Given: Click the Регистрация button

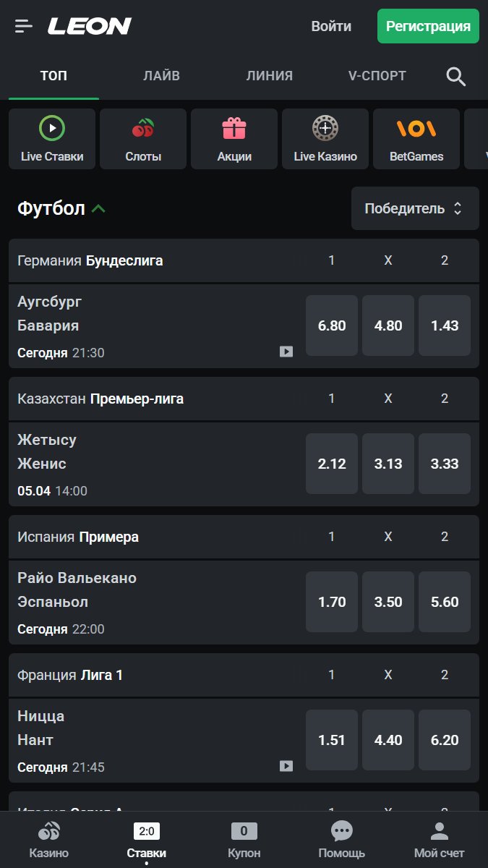Looking at the screenshot, I should click(428, 26).
